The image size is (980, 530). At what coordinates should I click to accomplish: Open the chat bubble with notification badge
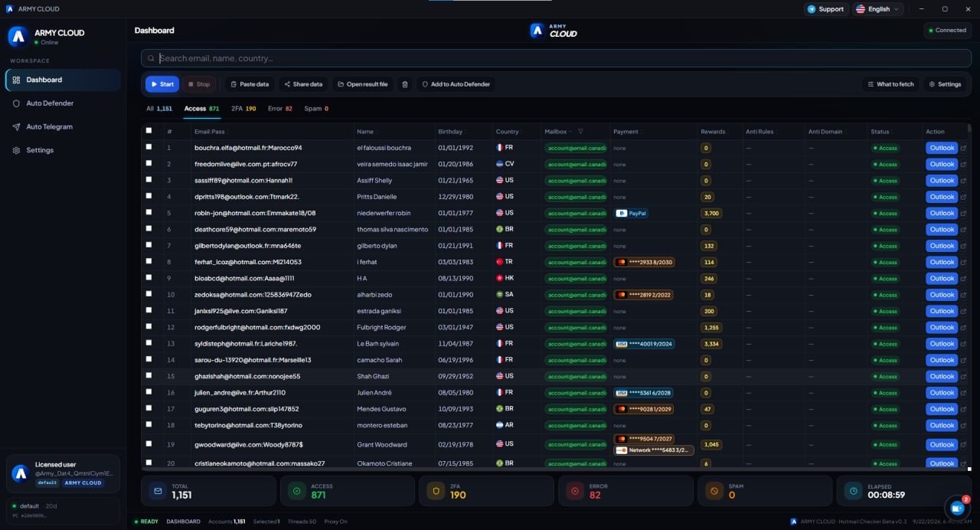pyautogui.click(x=956, y=507)
